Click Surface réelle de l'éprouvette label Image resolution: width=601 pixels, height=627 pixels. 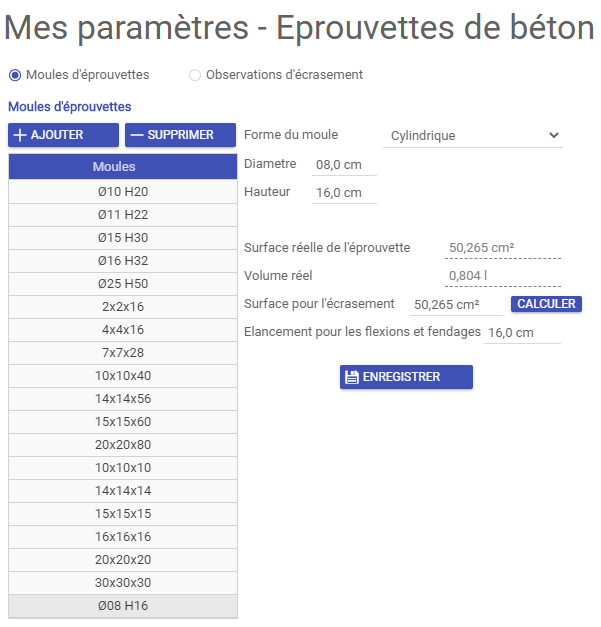327,248
